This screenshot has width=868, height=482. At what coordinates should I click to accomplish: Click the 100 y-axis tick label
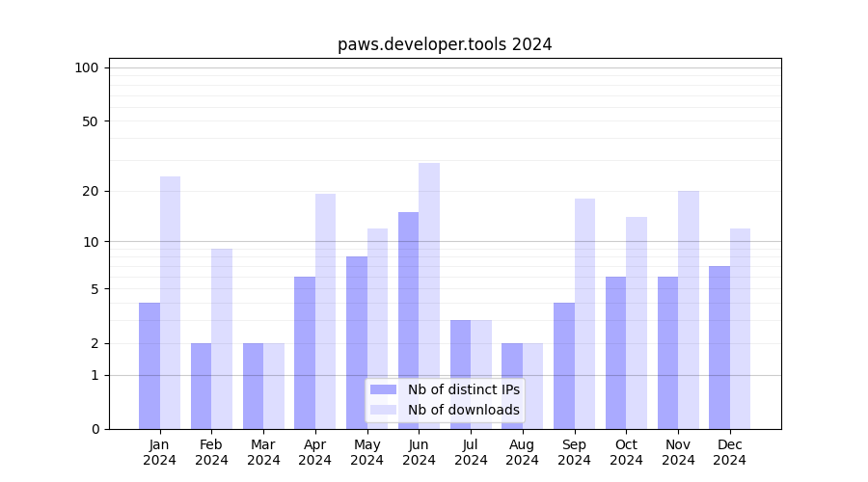click(x=87, y=67)
